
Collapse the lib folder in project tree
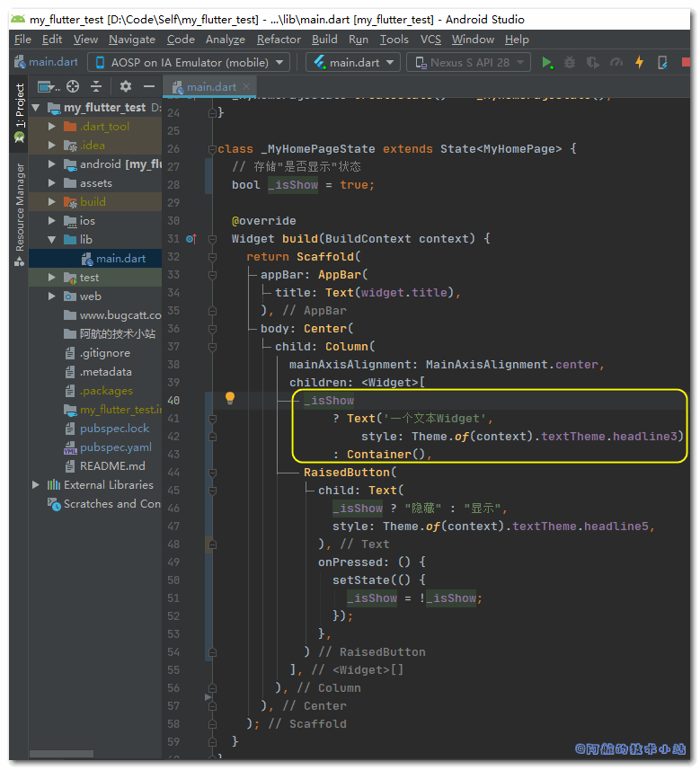pos(53,240)
